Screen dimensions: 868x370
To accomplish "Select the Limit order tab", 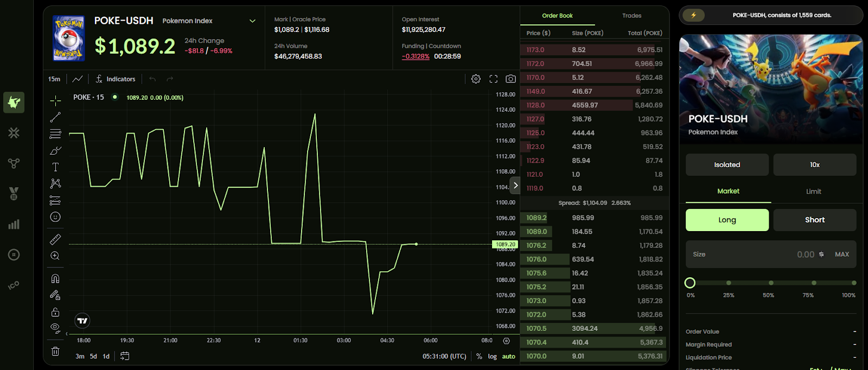I will point(813,192).
